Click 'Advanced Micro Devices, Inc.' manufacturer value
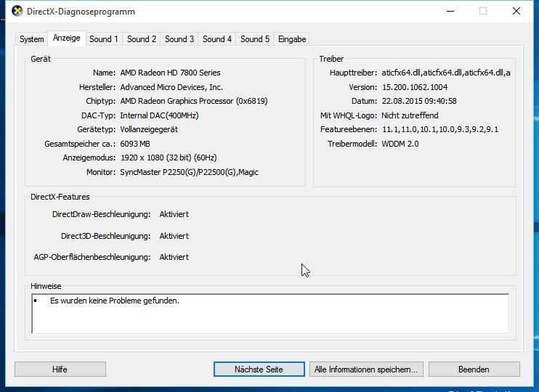Image resolution: width=539 pixels, height=392 pixels. click(x=171, y=87)
